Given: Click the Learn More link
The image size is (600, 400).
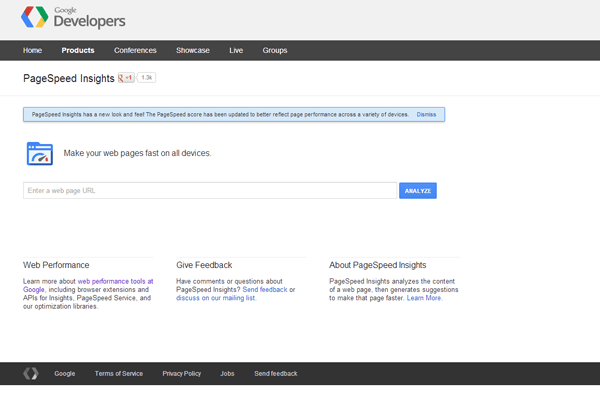Looking at the screenshot, I should 424,298.
